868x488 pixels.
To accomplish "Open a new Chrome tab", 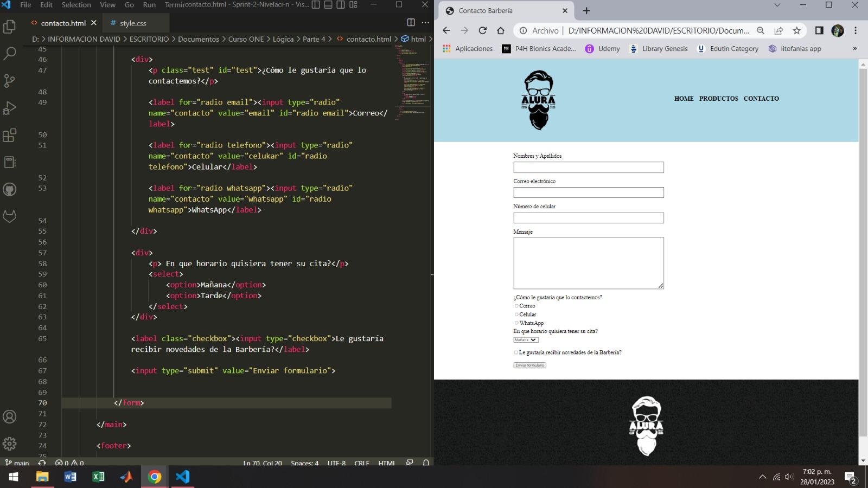I will [x=586, y=10].
